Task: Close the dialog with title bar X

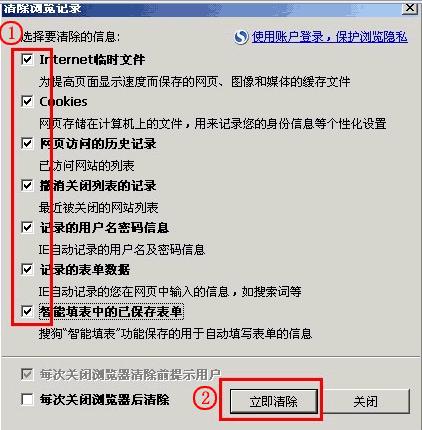Action: (410, 7)
